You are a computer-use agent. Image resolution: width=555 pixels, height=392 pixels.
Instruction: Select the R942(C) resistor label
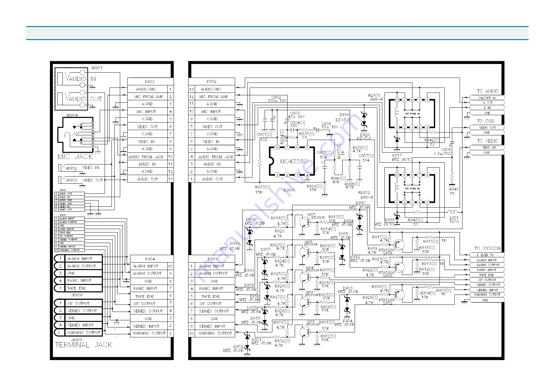coord(432,140)
